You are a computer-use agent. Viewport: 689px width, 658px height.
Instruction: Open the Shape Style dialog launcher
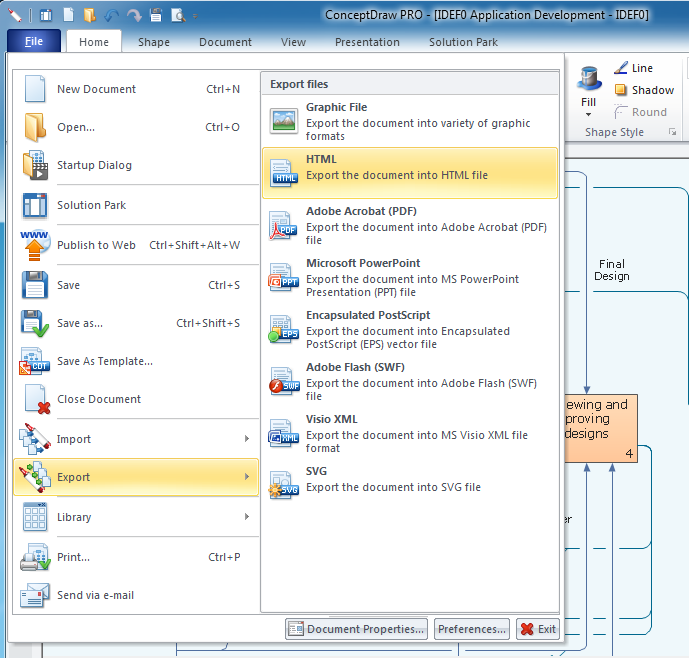pyautogui.click(x=672, y=132)
